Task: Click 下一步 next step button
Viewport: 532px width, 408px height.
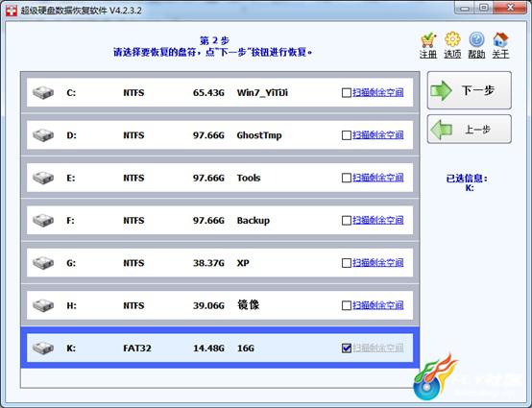Action: click(470, 90)
